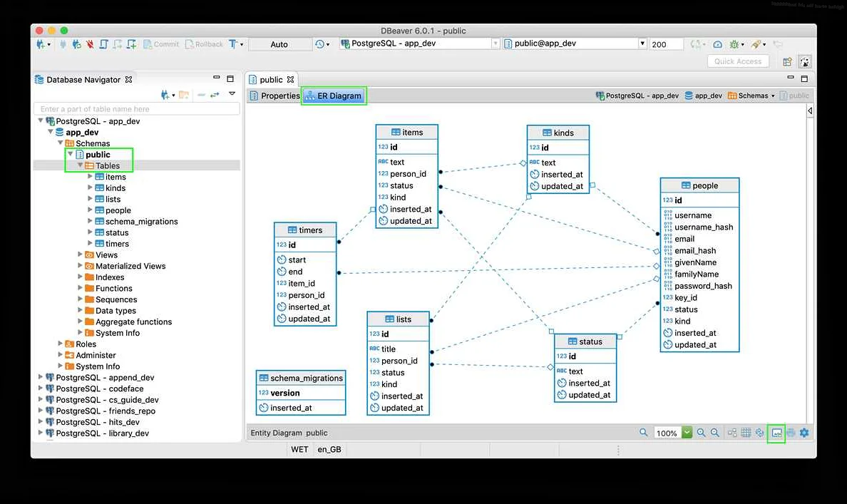Click the zoom out magnifier icon
The width and height of the screenshot is (847, 504).
[714, 433]
